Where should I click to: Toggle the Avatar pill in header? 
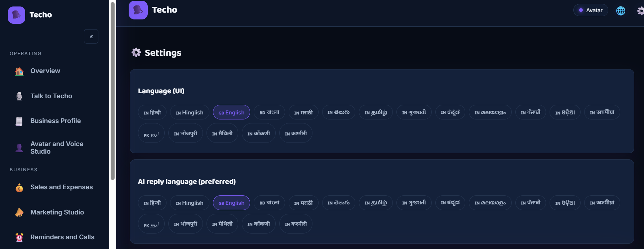591,10
